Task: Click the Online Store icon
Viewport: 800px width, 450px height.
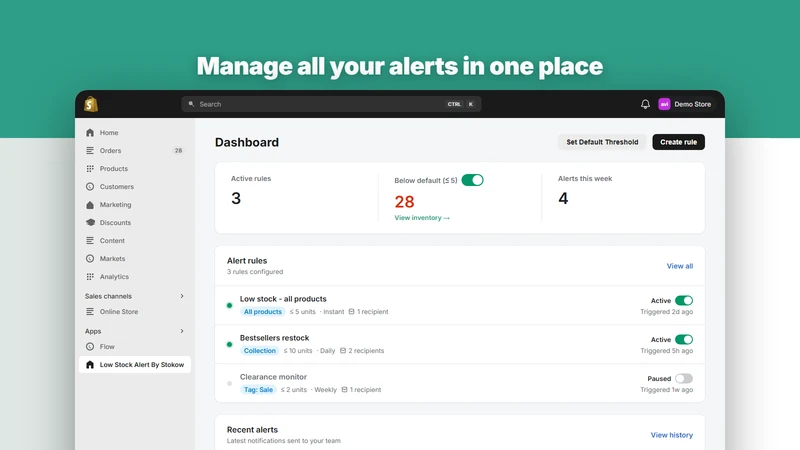Action: click(90, 312)
